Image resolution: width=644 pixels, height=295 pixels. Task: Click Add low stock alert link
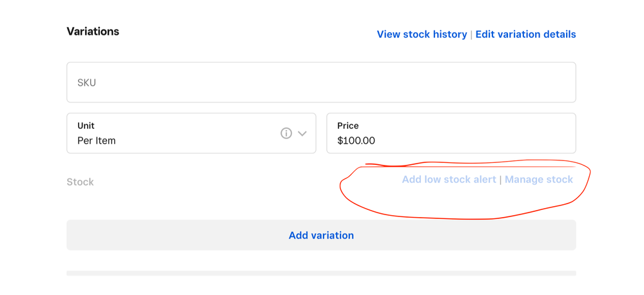point(449,180)
